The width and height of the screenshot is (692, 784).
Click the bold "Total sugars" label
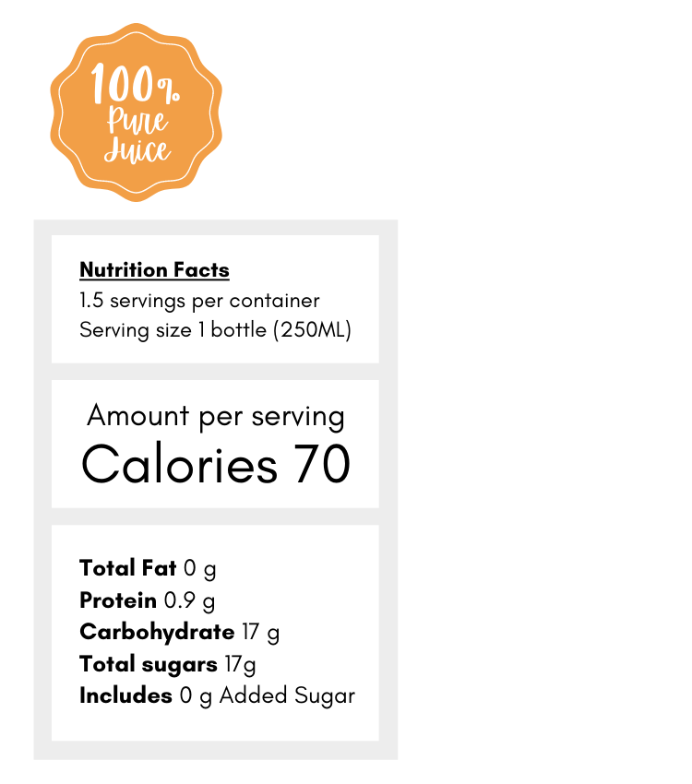tap(149, 664)
